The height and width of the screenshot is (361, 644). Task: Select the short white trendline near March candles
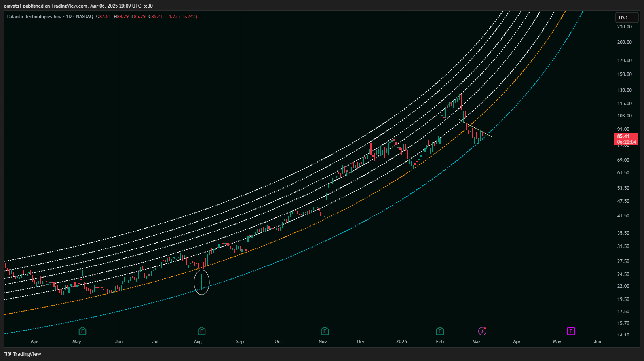[475, 128]
